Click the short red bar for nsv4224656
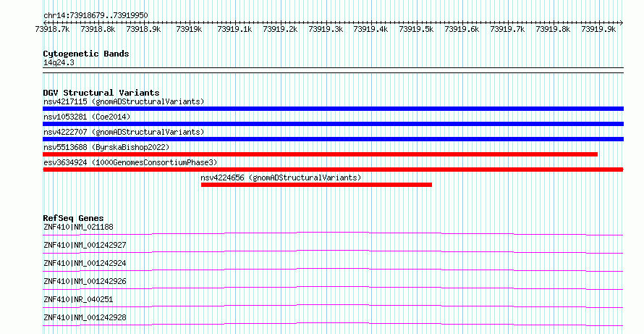This screenshot has height=334, width=644. pyautogui.click(x=317, y=185)
